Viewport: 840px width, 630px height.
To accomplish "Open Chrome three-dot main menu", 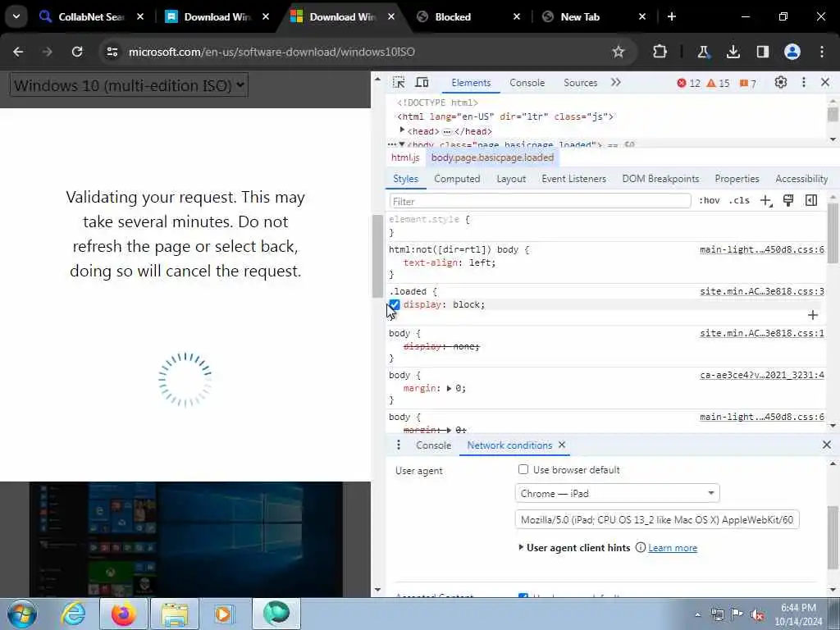I will (x=822, y=52).
